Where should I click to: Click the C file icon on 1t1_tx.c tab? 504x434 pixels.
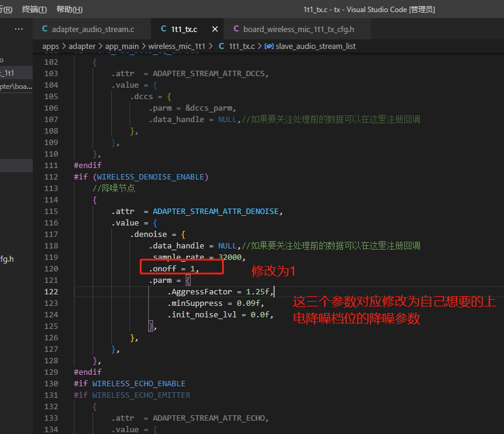tap(163, 29)
